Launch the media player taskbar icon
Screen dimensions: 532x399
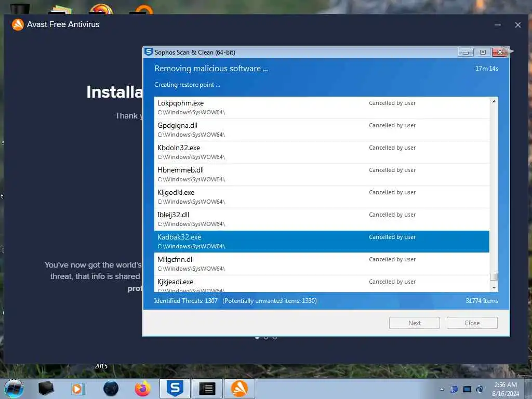pyautogui.click(x=77, y=389)
